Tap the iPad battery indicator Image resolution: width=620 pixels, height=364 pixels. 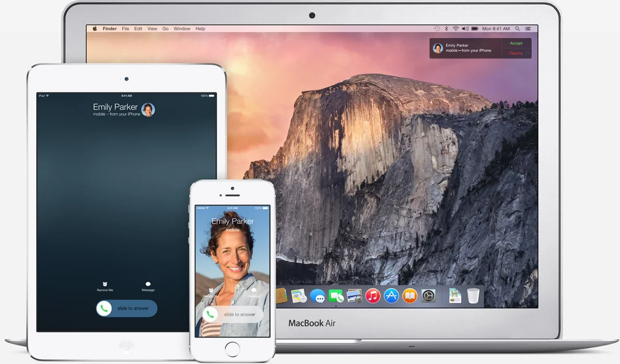point(211,96)
